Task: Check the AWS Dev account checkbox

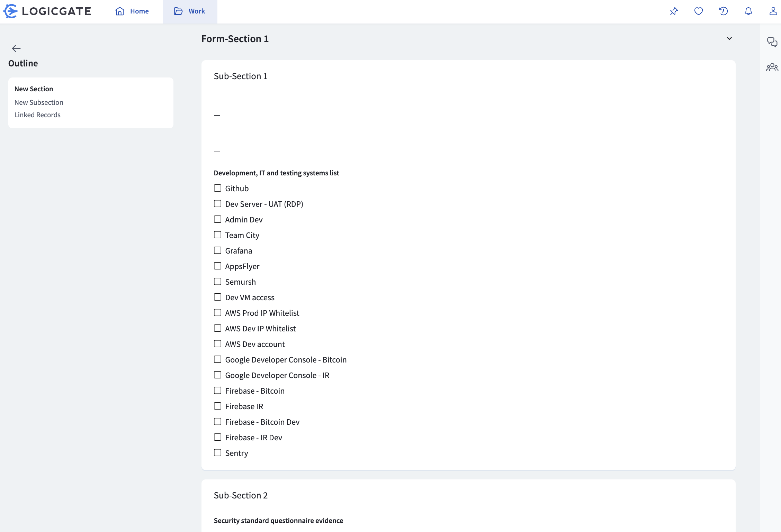Action: [x=217, y=344]
